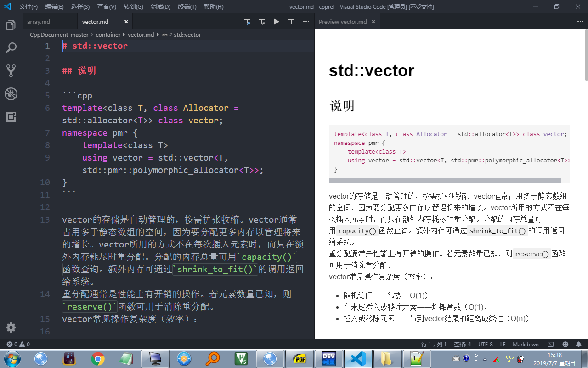Open the 文件(F) menu
The height and width of the screenshot is (368, 588).
click(x=28, y=6)
